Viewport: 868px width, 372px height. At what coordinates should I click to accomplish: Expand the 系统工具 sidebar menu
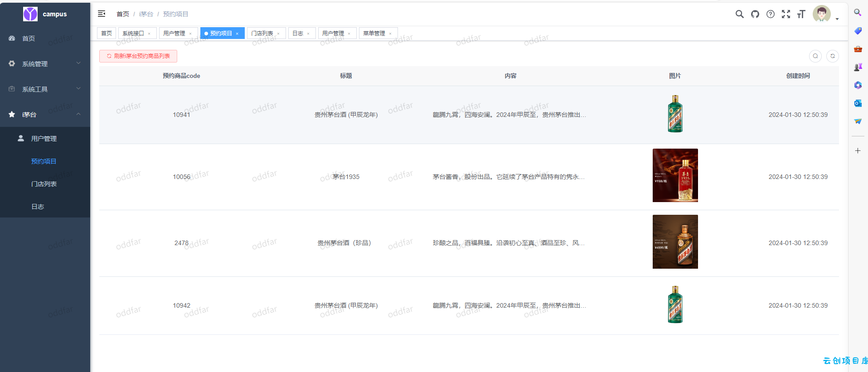coord(45,89)
